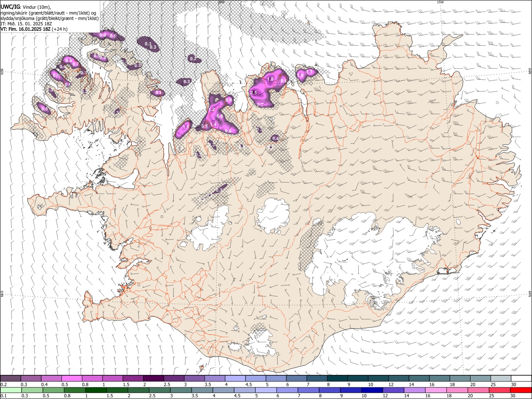Pick the light gray snow swatch at 25
Screen dimensions: 532x399
501,378
